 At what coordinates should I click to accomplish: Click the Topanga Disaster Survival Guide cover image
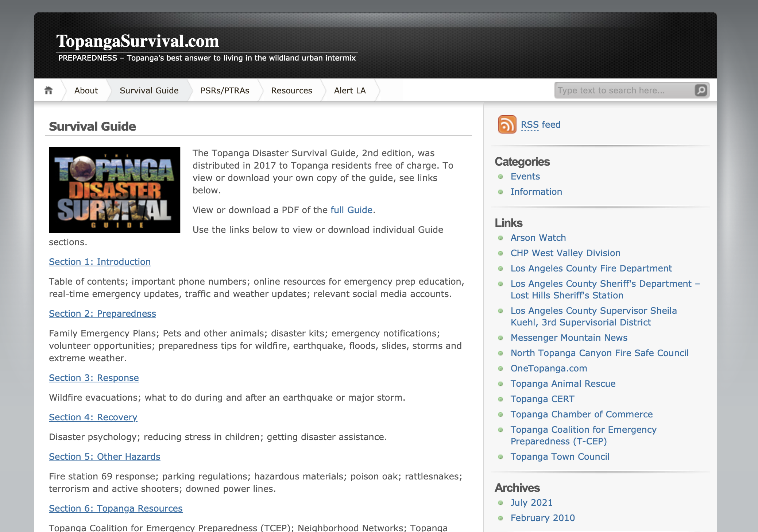coord(115,190)
